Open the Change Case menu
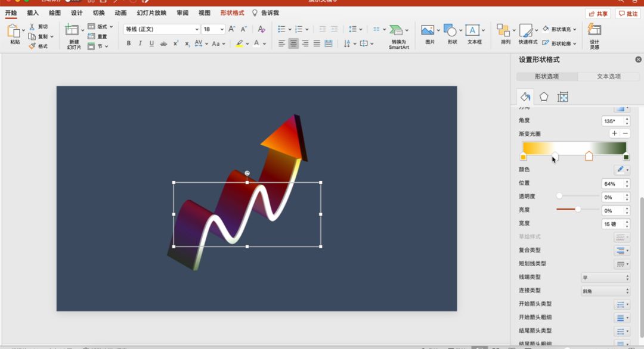This screenshot has width=644, height=349. 218,43
